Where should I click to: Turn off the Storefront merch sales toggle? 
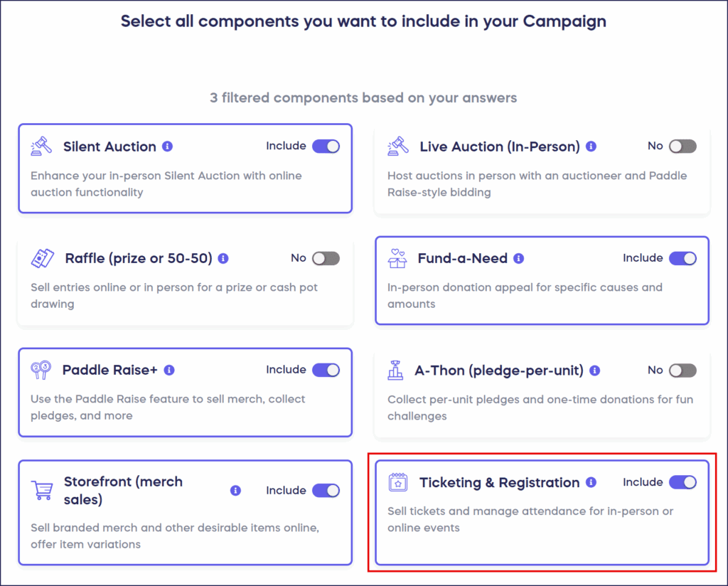pos(326,490)
